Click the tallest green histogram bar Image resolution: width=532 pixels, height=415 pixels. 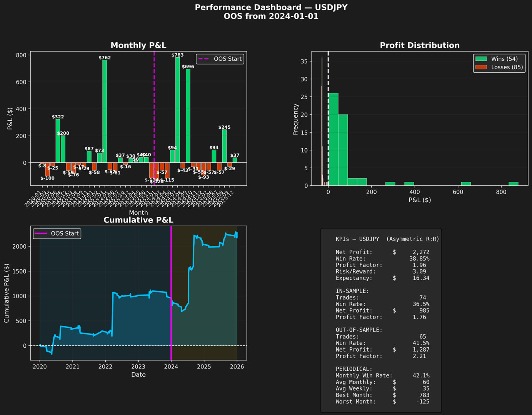[x=334, y=139]
